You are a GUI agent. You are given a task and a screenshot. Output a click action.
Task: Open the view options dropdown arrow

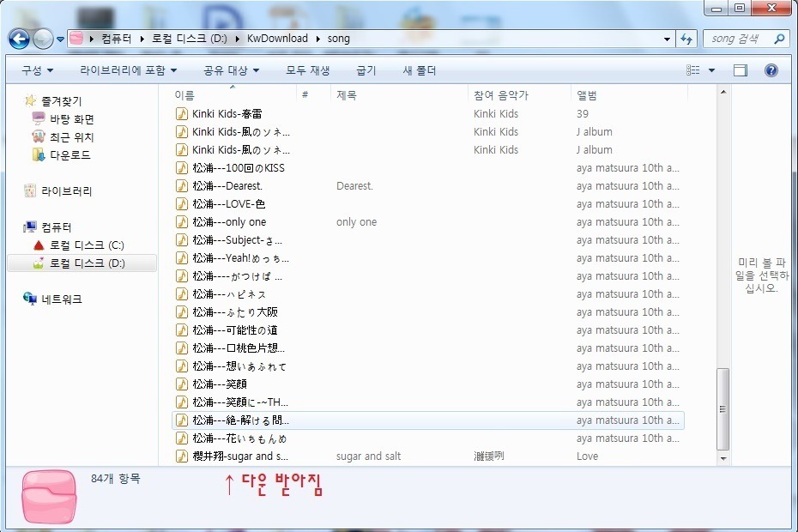coord(711,70)
